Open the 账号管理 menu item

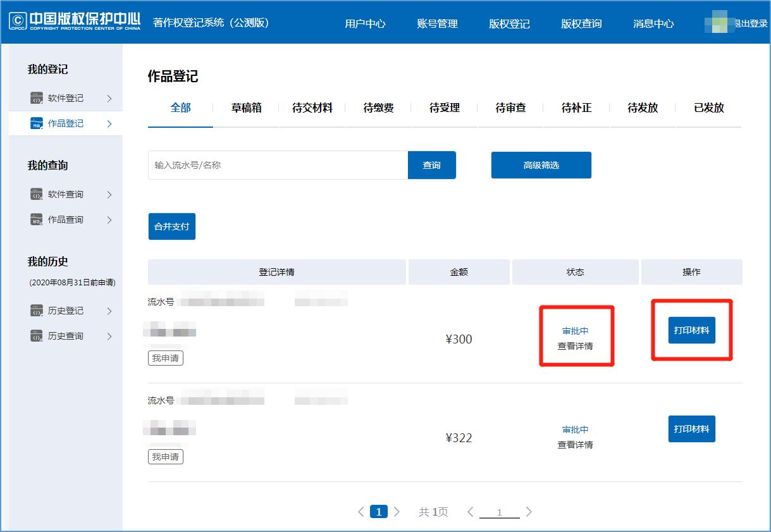click(x=438, y=23)
